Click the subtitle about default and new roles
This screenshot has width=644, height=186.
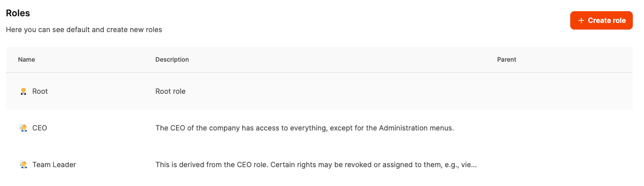pos(84,30)
